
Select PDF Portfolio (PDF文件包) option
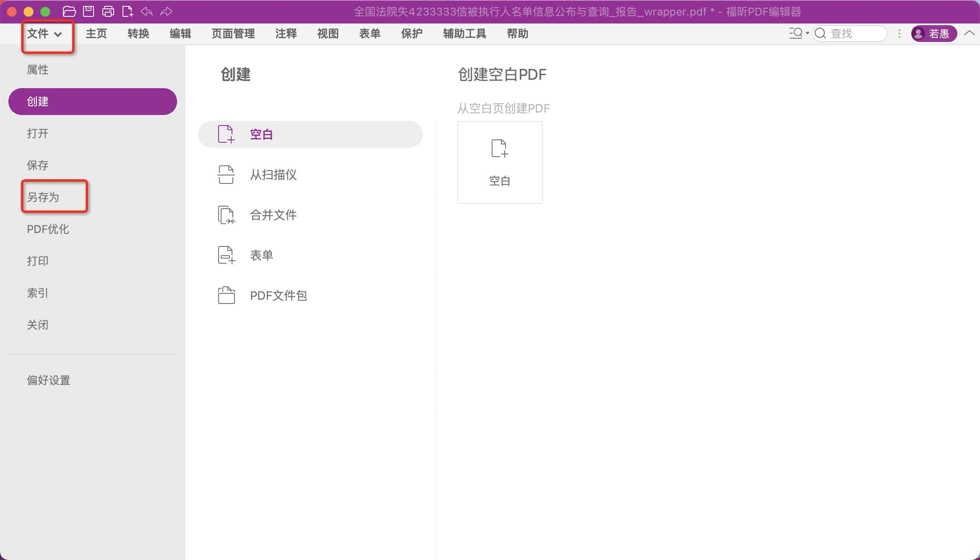point(278,296)
